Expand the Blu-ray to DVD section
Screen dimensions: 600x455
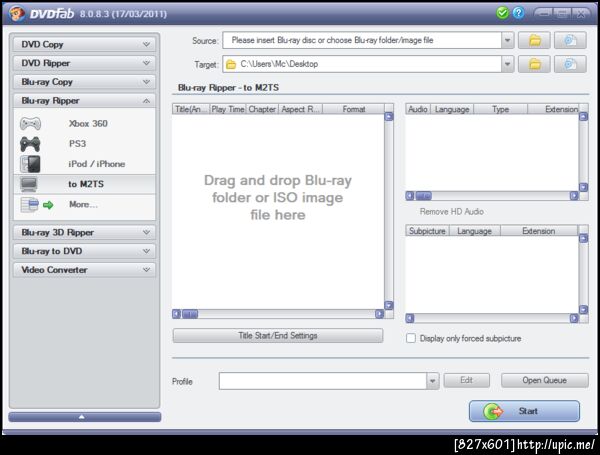click(x=84, y=251)
